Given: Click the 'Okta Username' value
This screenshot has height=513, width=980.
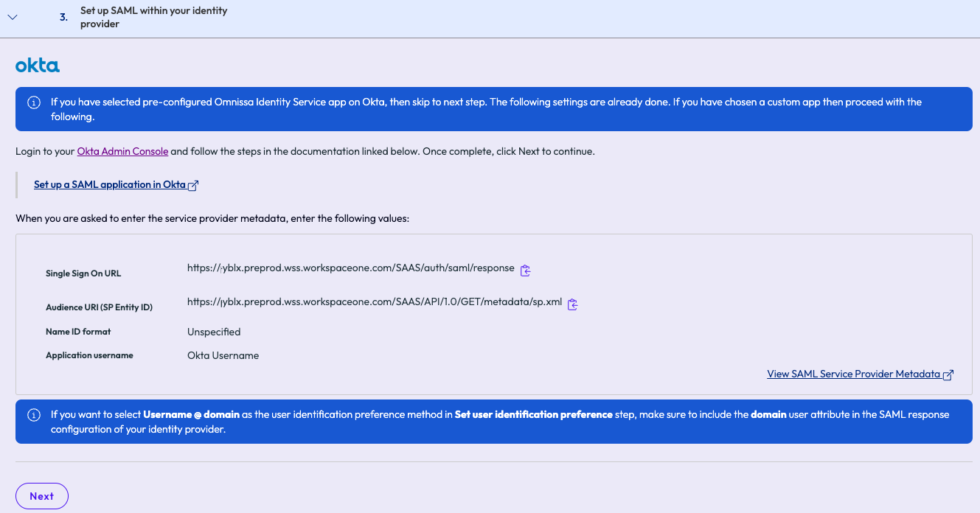Looking at the screenshot, I should [x=223, y=355].
